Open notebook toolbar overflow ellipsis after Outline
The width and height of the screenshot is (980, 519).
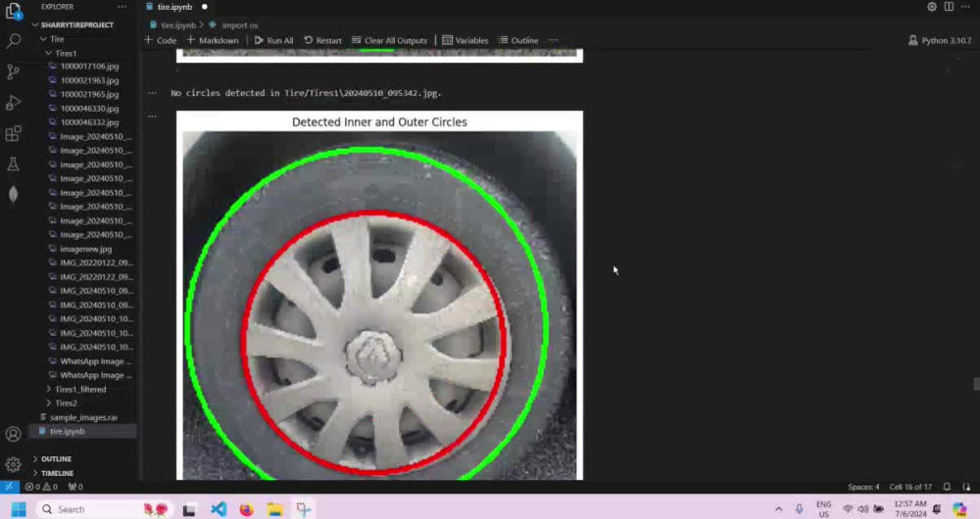[x=553, y=40]
